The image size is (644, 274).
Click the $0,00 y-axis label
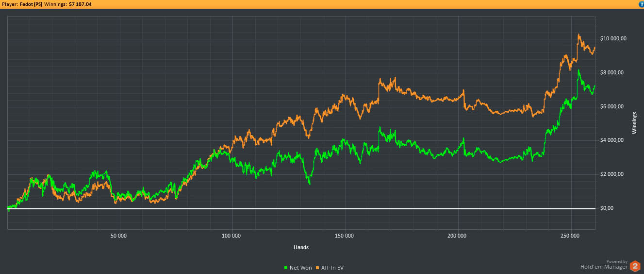click(x=607, y=208)
